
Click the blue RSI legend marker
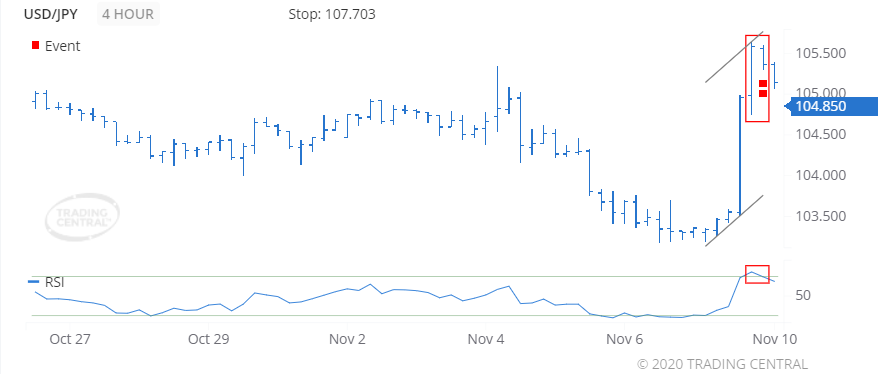(34, 281)
